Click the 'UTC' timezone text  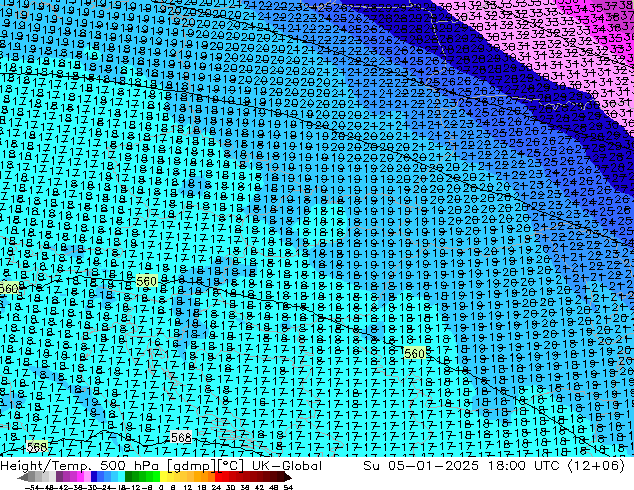[x=547, y=466]
